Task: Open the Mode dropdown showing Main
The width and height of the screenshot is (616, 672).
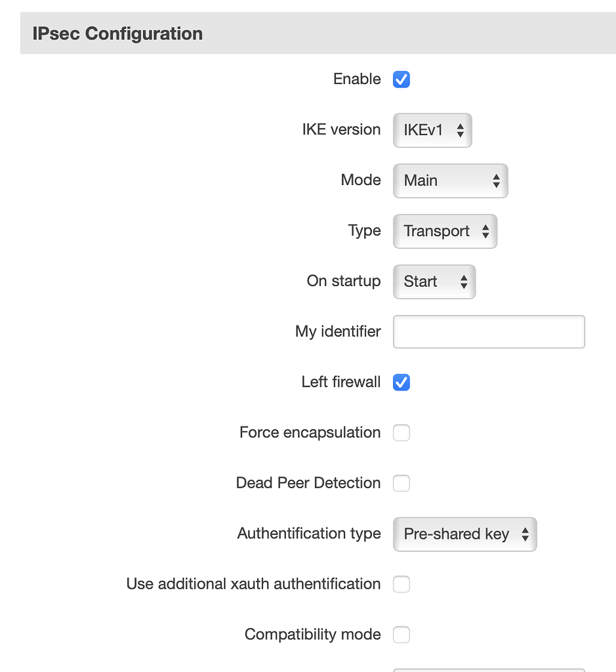Action: tap(450, 181)
